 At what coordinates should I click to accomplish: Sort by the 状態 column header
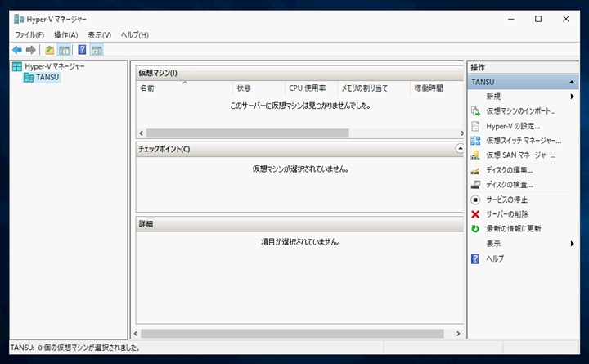pyautogui.click(x=259, y=88)
